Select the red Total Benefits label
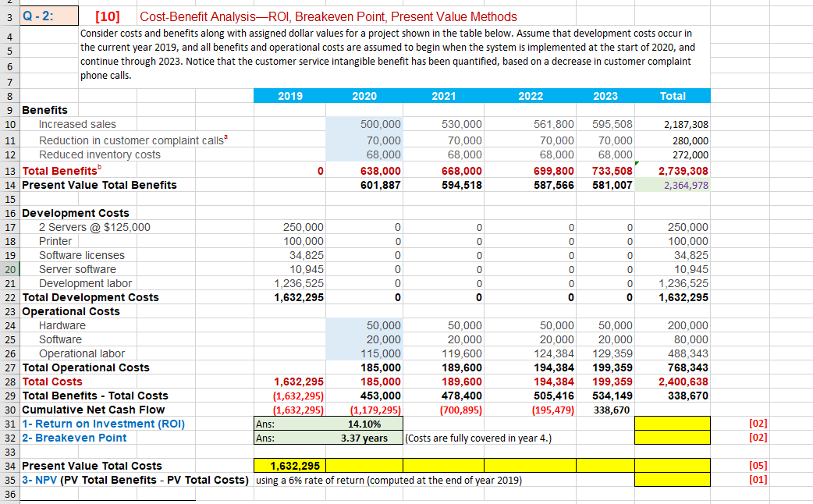Image resolution: width=813 pixels, height=504 pixels. tap(62, 171)
